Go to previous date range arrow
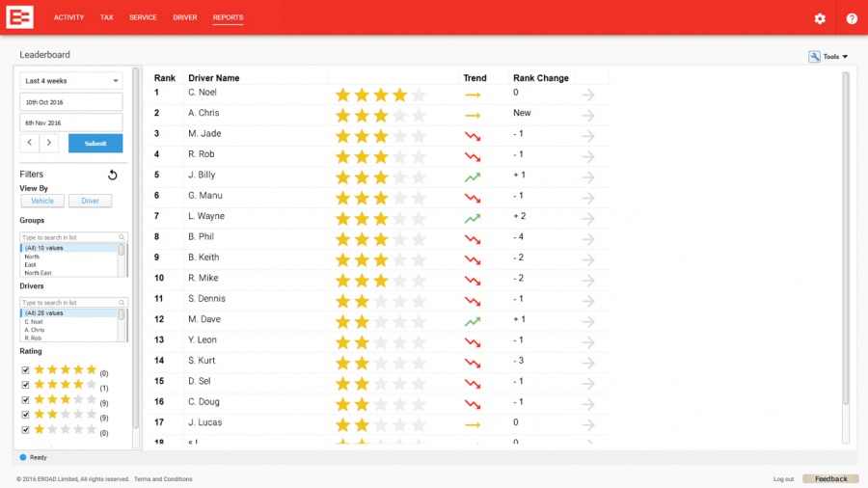The width and height of the screenshot is (868, 488). [x=30, y=143]
